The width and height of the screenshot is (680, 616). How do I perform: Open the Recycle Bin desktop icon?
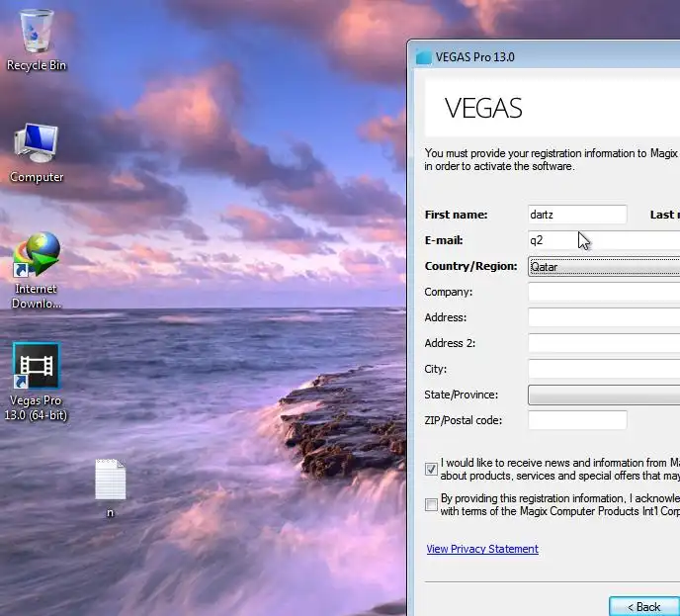[37, 41]
